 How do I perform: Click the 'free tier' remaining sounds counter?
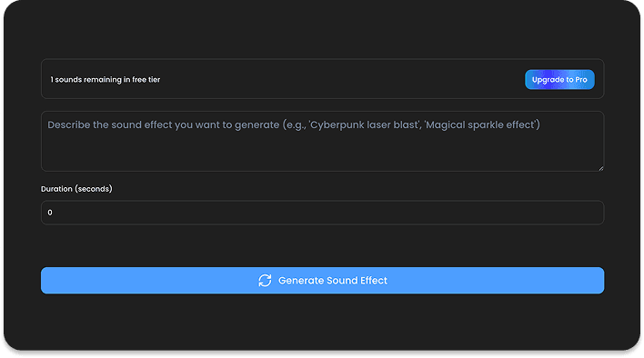(x=106, y=80)
